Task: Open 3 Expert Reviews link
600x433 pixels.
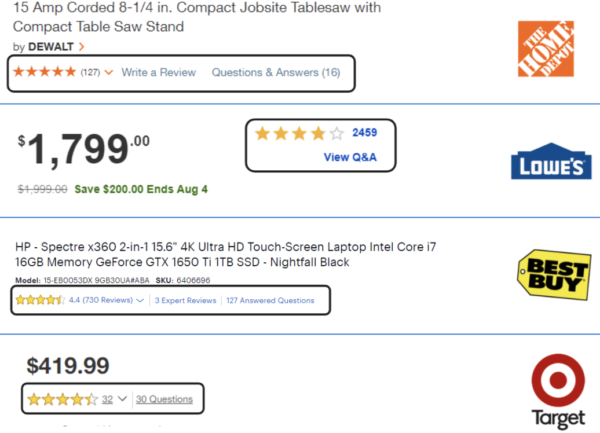Action: click(186, 301)
